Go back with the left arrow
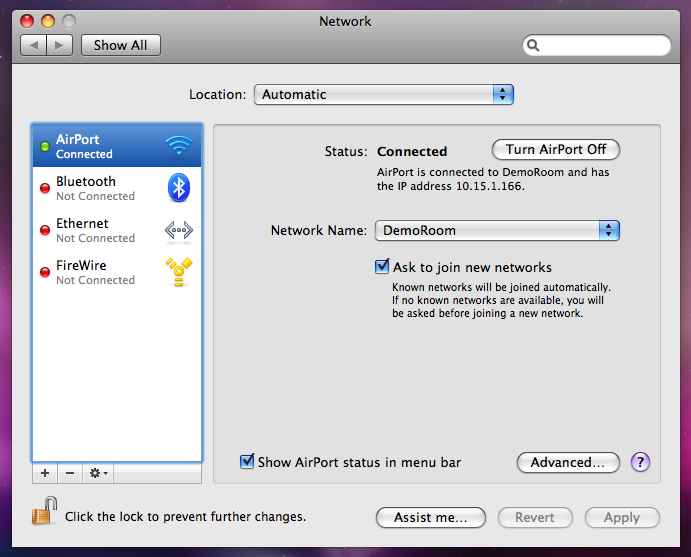 [x=33, y=45]
